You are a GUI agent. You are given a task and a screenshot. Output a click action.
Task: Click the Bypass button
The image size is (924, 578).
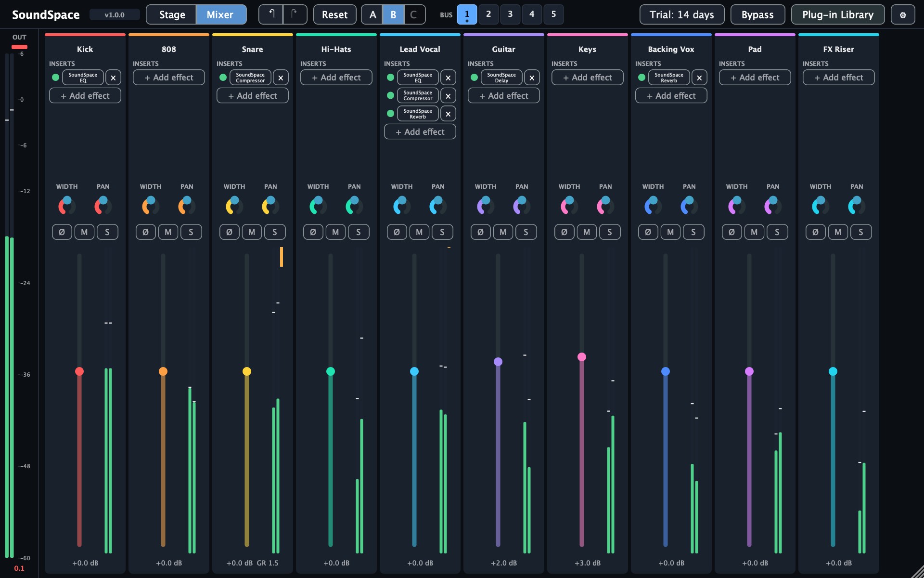[x=757, y=14]
